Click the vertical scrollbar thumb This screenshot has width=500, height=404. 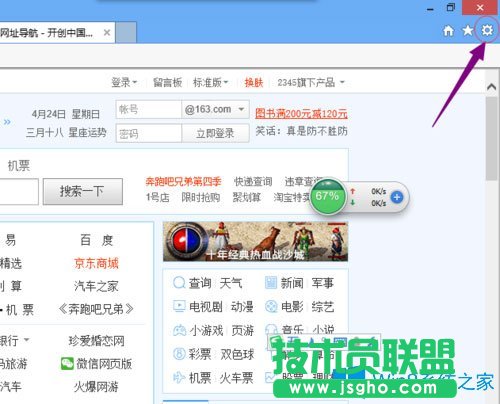[x=492, y=138]
